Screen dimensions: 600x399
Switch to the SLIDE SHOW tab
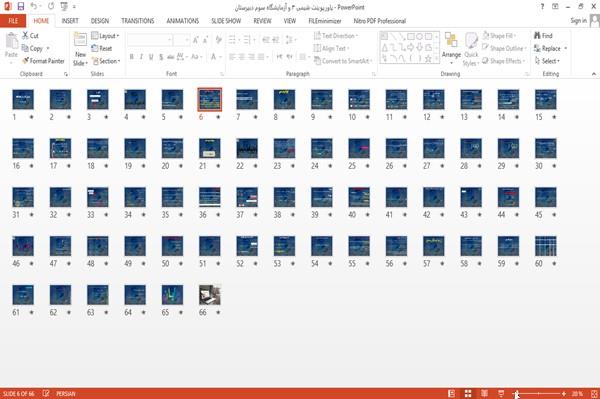[226, 21]
